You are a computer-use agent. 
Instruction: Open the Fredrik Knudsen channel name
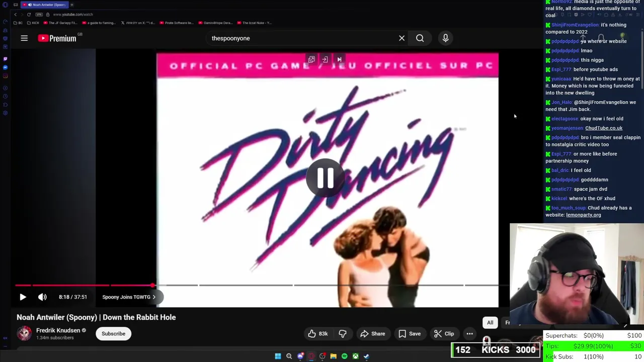[x=58, y=330]
